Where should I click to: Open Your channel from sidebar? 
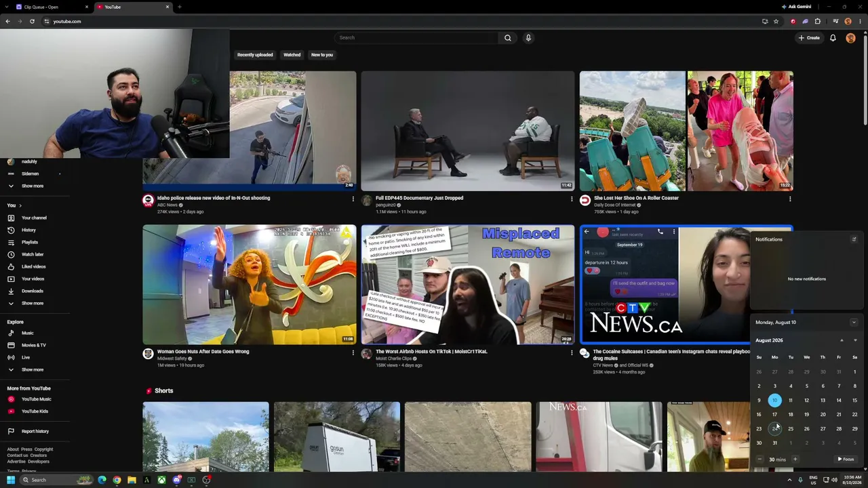pos(34,218)
